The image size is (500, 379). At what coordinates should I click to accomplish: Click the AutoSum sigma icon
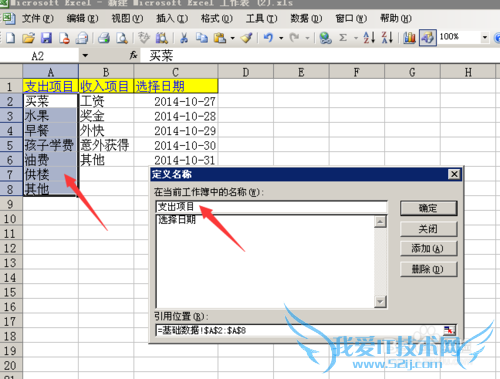pyautogui.click(x=343, y=38)
